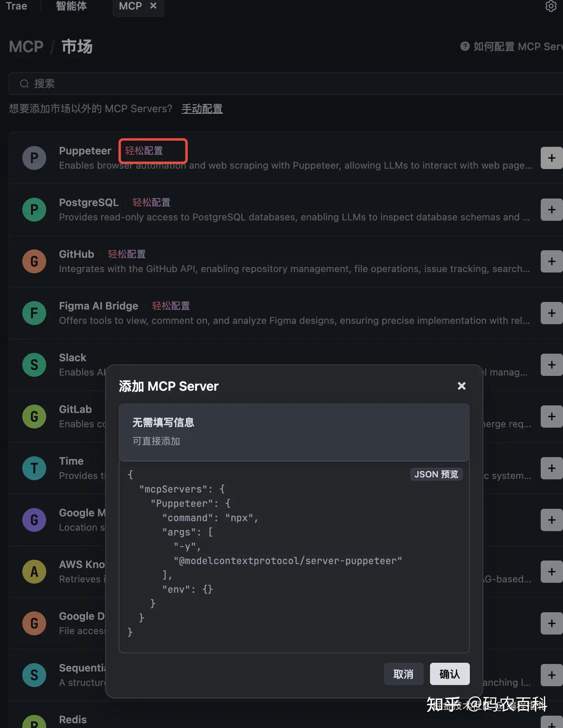This screenshot has width=563, height=728.
Task: Close the 添加 MCP Server dialog
Action: pos(461,386)
